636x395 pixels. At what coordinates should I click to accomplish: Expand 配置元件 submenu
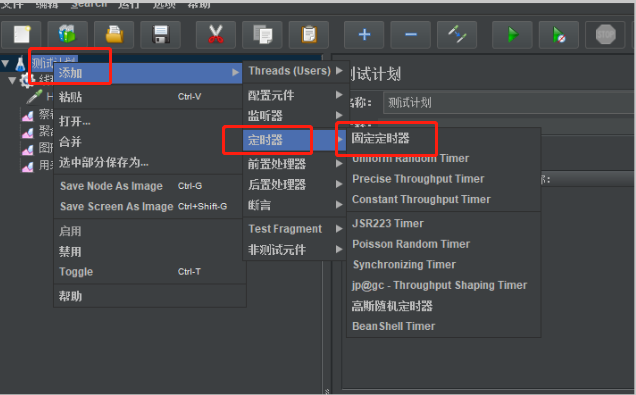[x=295, y=95]
